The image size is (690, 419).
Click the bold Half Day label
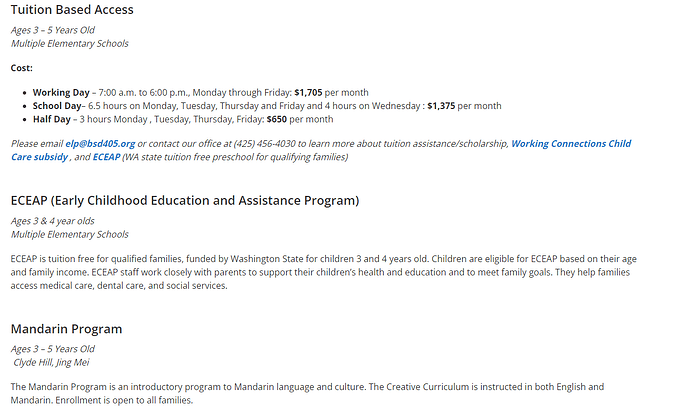coord(53,118)
